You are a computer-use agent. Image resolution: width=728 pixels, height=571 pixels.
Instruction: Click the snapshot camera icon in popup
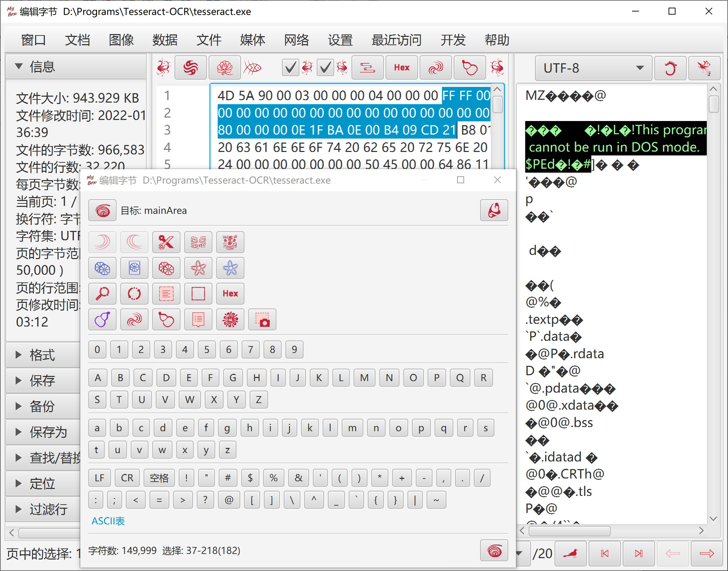pyautogui.click(x=262, y=319)
